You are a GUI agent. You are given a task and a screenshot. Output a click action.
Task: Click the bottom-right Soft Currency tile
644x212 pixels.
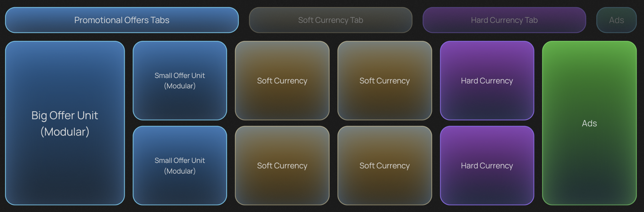click(x=385, y=165)
